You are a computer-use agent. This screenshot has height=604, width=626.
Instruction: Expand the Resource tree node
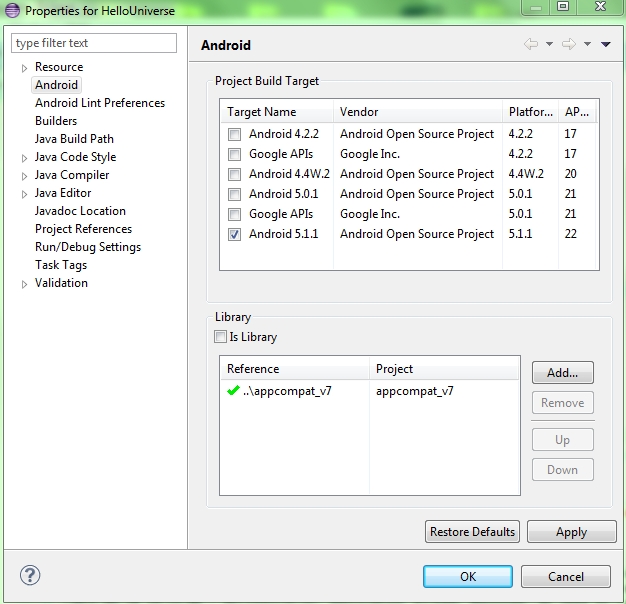(x=25, y=68)
